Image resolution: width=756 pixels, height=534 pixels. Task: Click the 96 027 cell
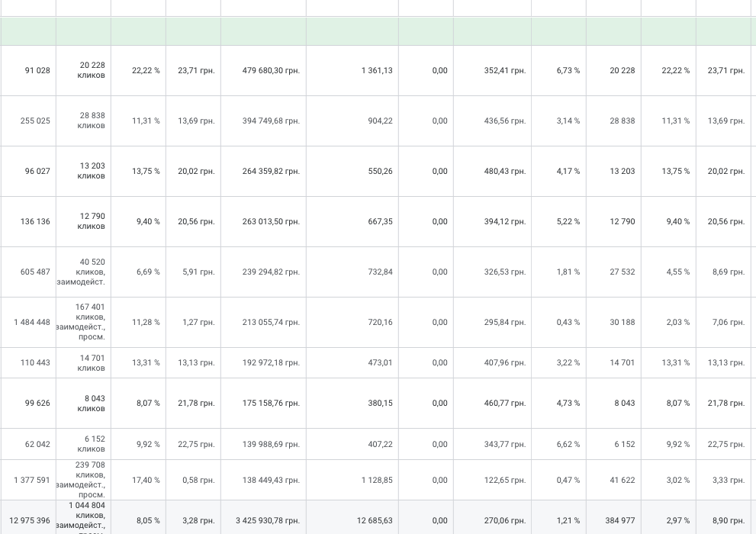(37, 171)
